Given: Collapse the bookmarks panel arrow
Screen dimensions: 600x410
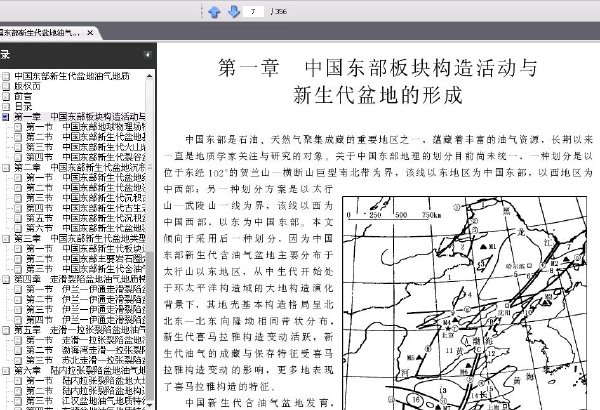Looking at the screenshot, I should coord(147,55).
